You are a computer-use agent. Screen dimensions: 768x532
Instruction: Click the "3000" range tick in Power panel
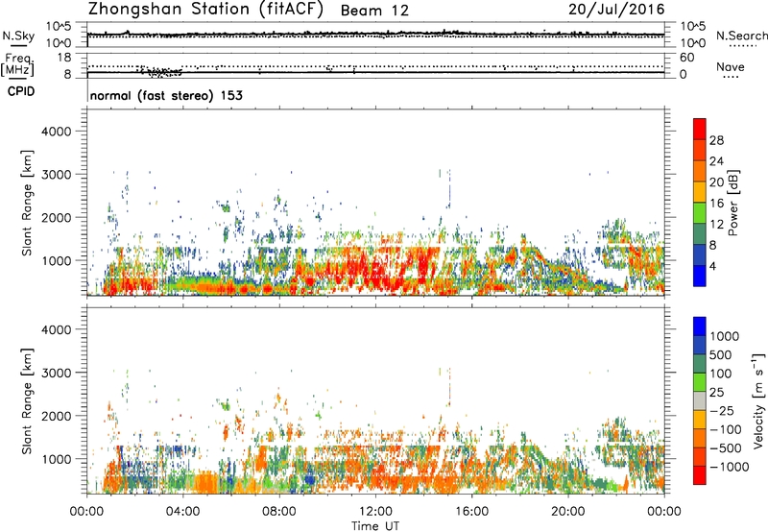pos(57,175)
